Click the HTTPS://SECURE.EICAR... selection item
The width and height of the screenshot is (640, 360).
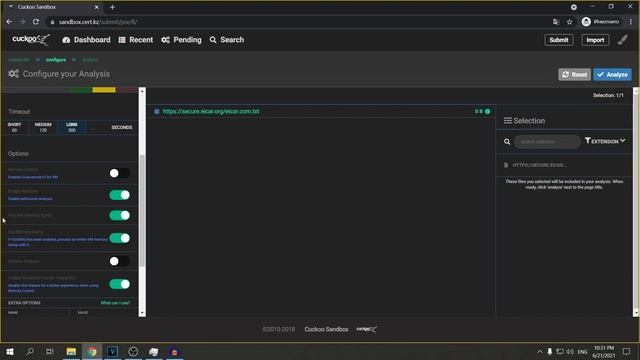(x=540, y=165)
